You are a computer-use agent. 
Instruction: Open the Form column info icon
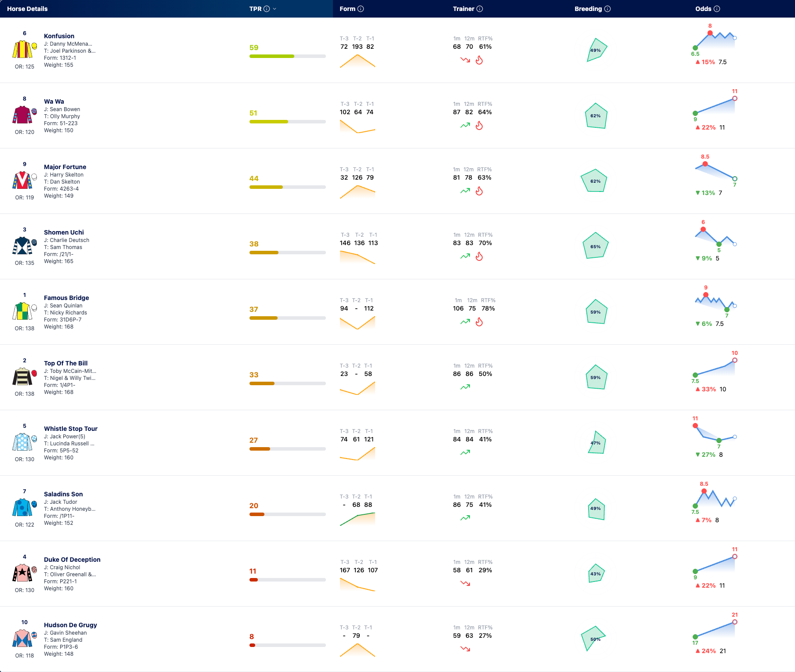pos(361,9)
